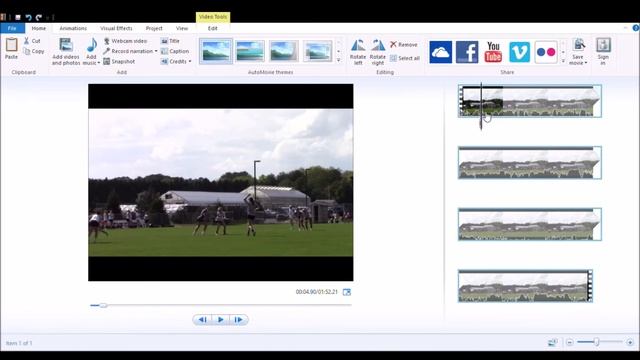This screenshot has height=360, width=640.
Task: Open the Help question mark icon
Action: [636, 28]
